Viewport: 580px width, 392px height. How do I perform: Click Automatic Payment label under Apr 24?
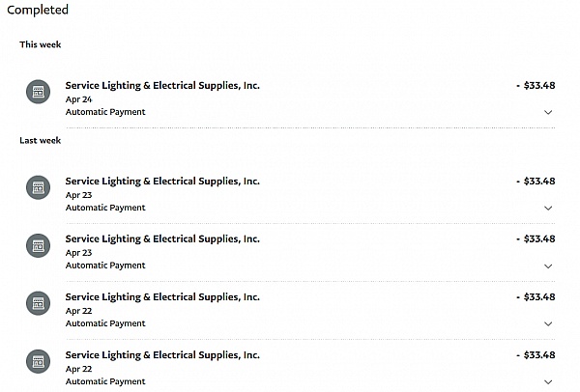pyautogui.click(x=105, y=112)
